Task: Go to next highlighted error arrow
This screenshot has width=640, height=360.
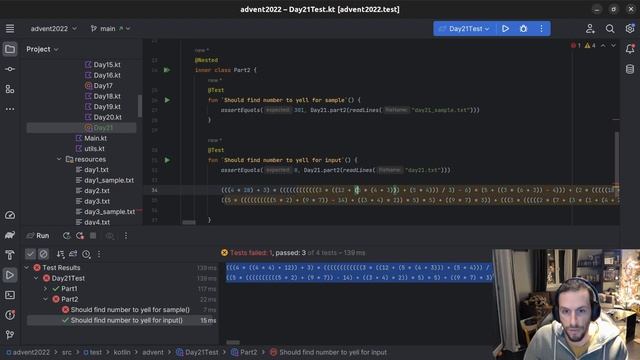Action: [613, 46]
